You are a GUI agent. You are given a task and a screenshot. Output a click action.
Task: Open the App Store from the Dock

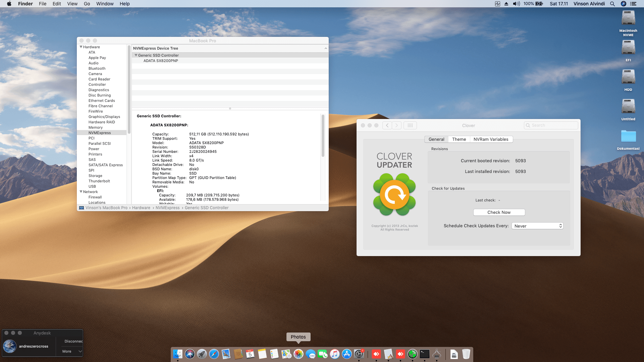pos(346,354)
